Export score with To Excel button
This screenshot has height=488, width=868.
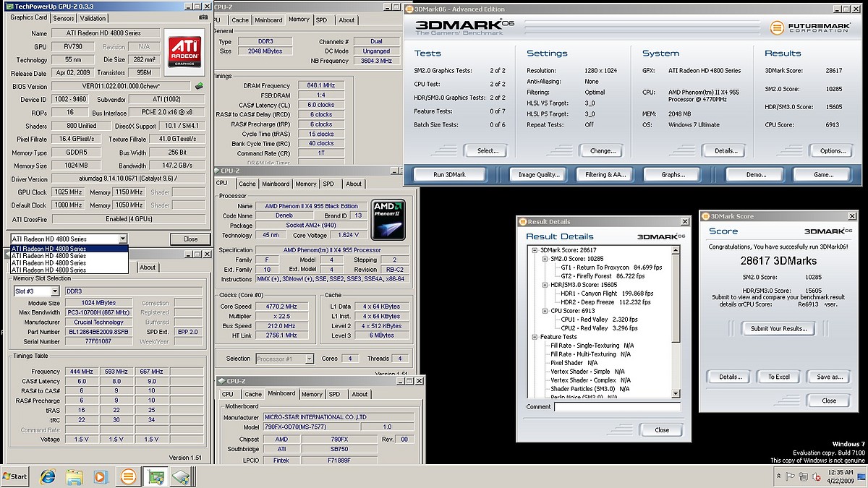pyautogui.click(x=779, y=377)
